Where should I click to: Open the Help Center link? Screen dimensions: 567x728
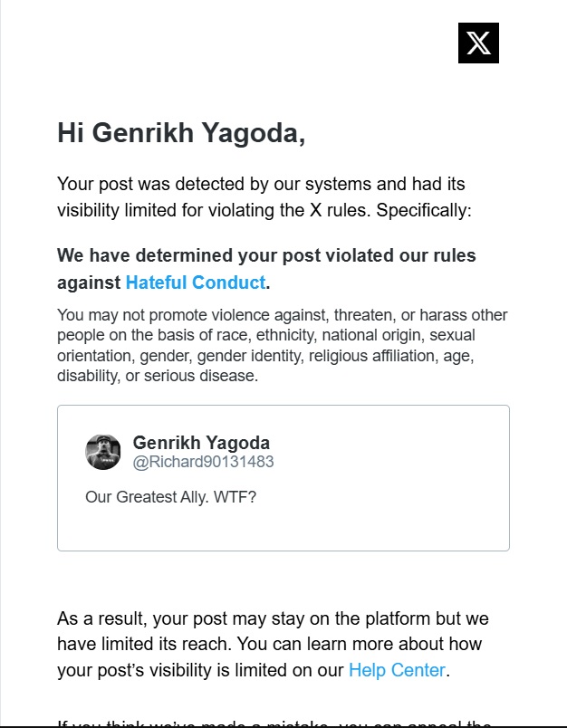(397, 671)
